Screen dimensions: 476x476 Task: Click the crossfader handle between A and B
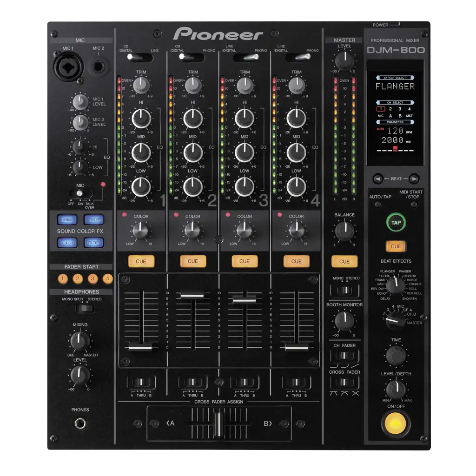point(218,424)
